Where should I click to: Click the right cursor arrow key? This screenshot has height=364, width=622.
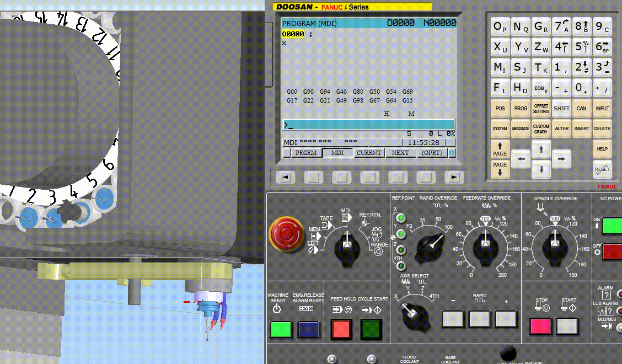pyautogui.click(x=561, y=159)
